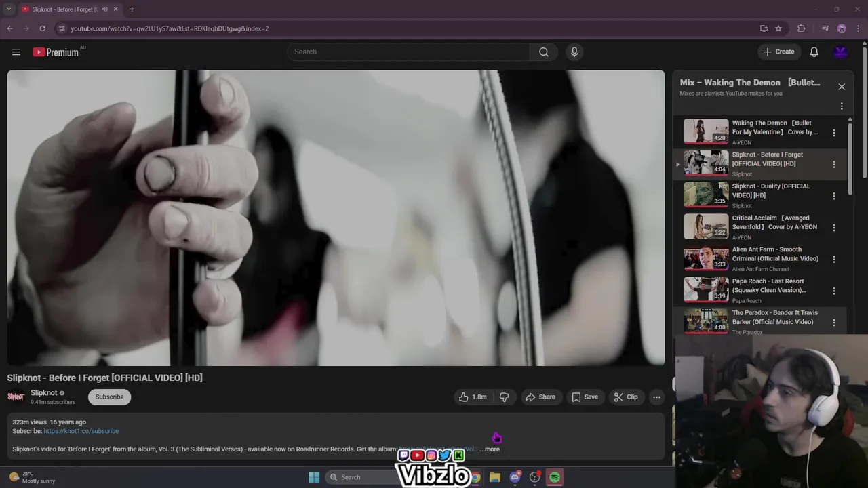Open Discord from the taskbar
868x488 pixels.
coord(515,477)
